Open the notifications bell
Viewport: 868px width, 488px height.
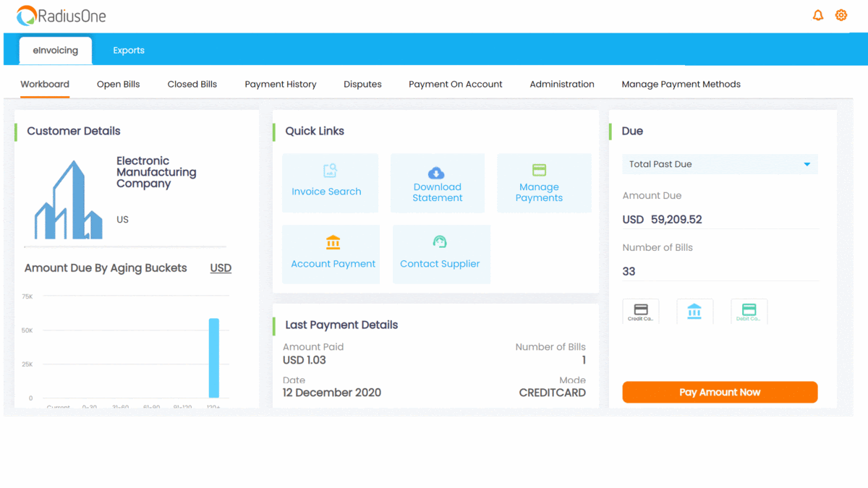(818, 15)
